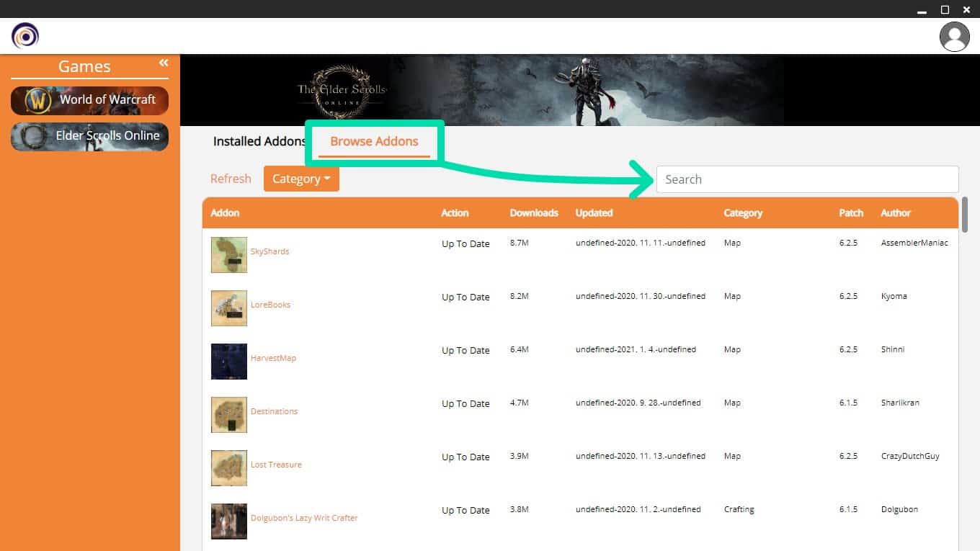The width and height of the screenshot is (980, 551).
Task: Click Up To Date status for HarvestMap
Action: [465, 351]
